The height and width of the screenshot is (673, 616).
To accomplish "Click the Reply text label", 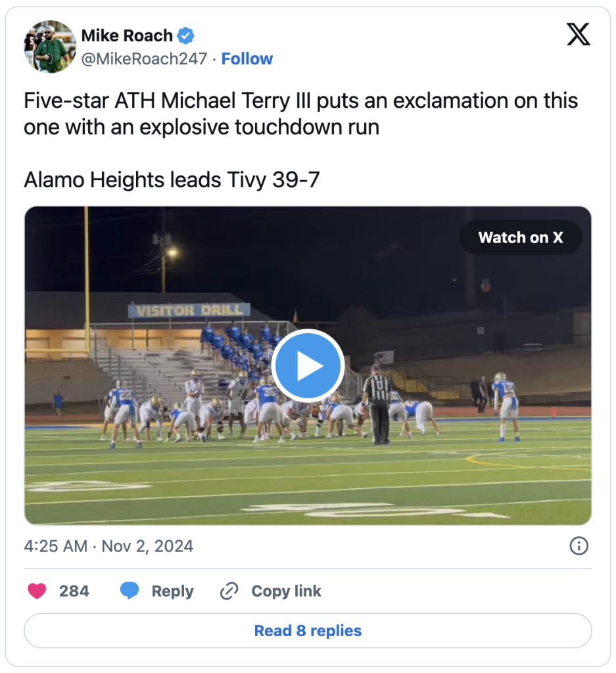I will tap(172, 591).
